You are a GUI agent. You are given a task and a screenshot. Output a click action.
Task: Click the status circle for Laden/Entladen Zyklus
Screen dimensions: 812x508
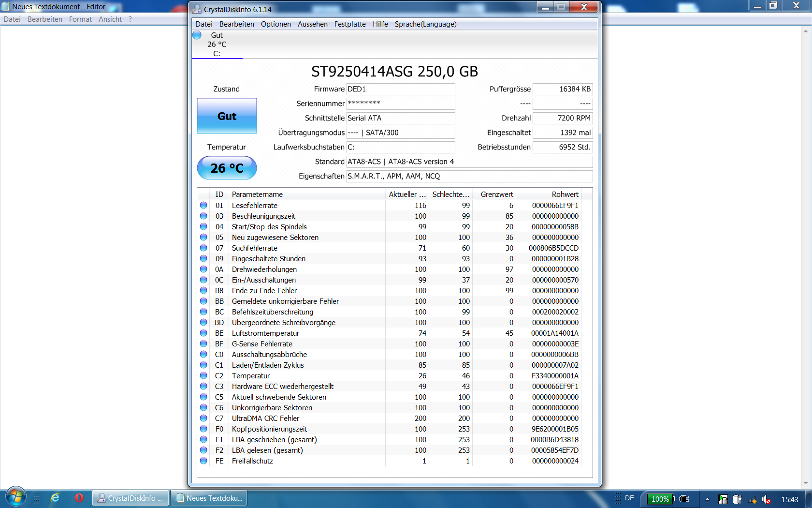tap(203, 365)
